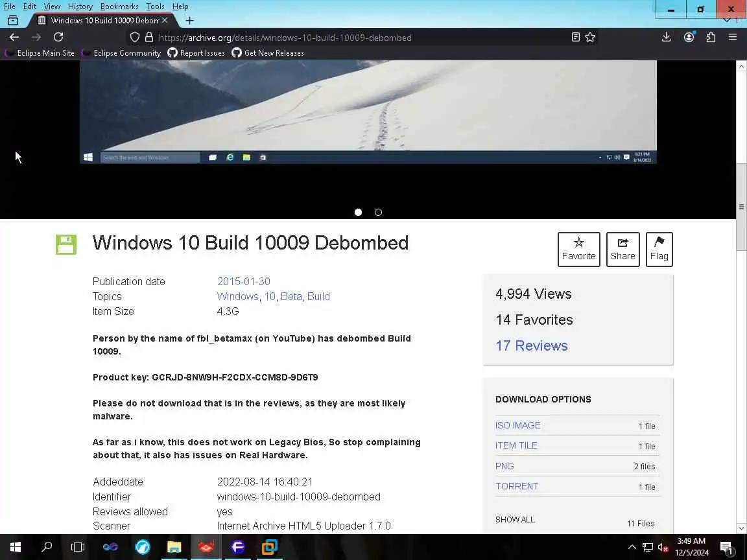Open Report Issues bookmark

click(x=196, y=53)
